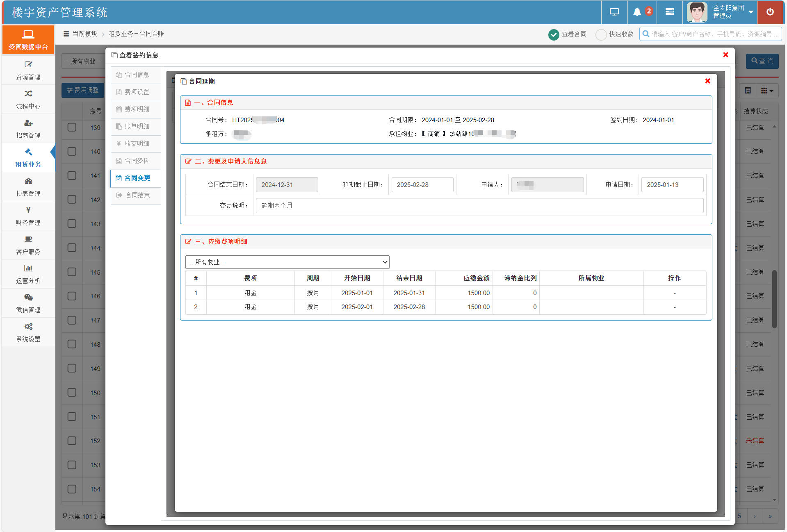Click the 申请日期 input field
Image resolution: width=787 pixels, height=532 pixels.
[x=672, y=184]
